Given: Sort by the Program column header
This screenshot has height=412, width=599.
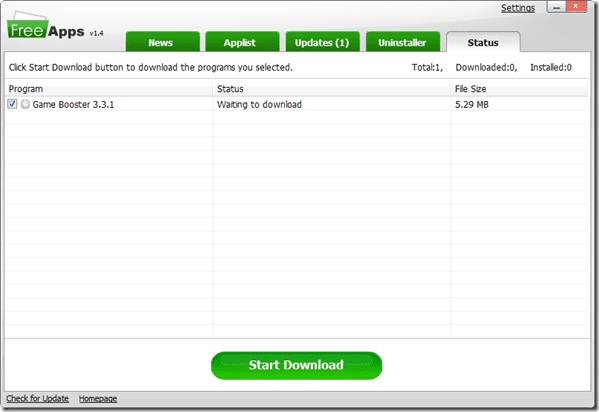Looking at the screenshot, I should [x=109, y=89].
